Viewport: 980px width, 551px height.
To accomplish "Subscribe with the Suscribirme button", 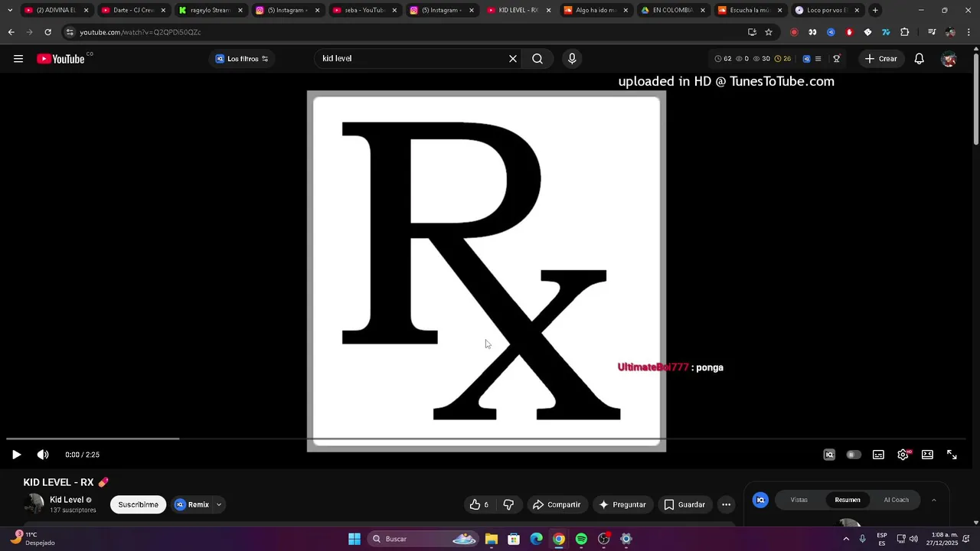I will 138,504.
